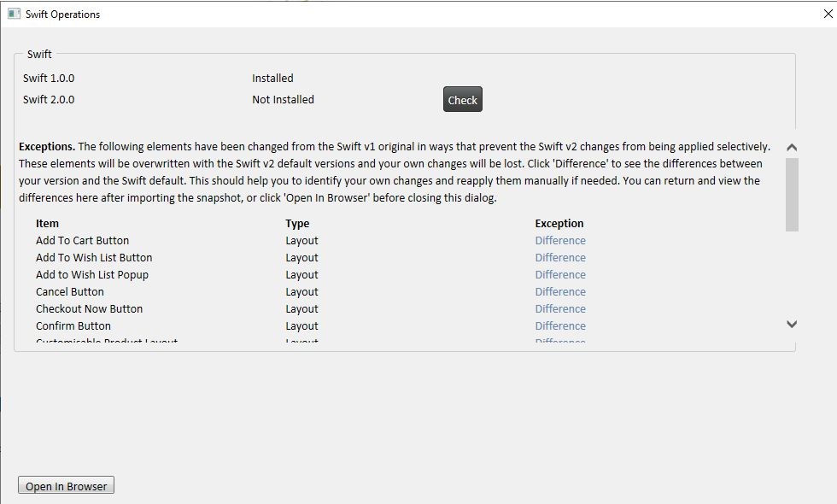837x504 pixels.
Task: Show Difference for Cancel Button row
Action: pyautogui.click(x=560, y=292)
